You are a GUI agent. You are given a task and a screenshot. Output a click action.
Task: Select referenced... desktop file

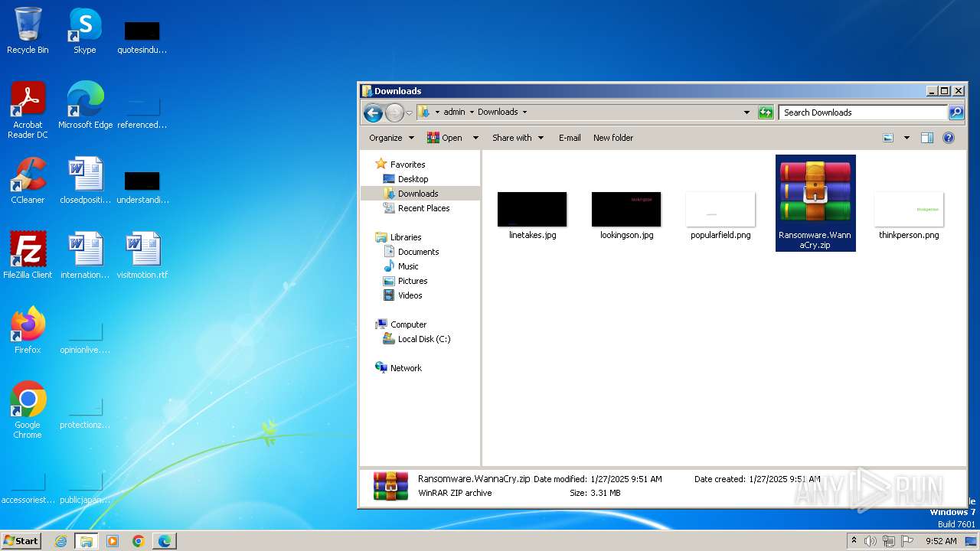(142, 112)
